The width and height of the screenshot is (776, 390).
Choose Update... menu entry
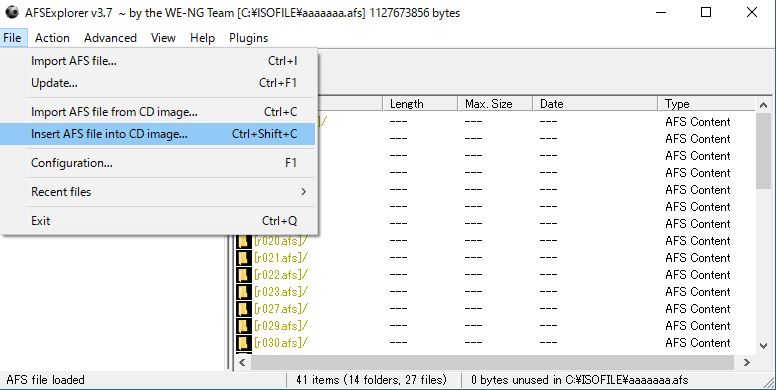(158, 83)
